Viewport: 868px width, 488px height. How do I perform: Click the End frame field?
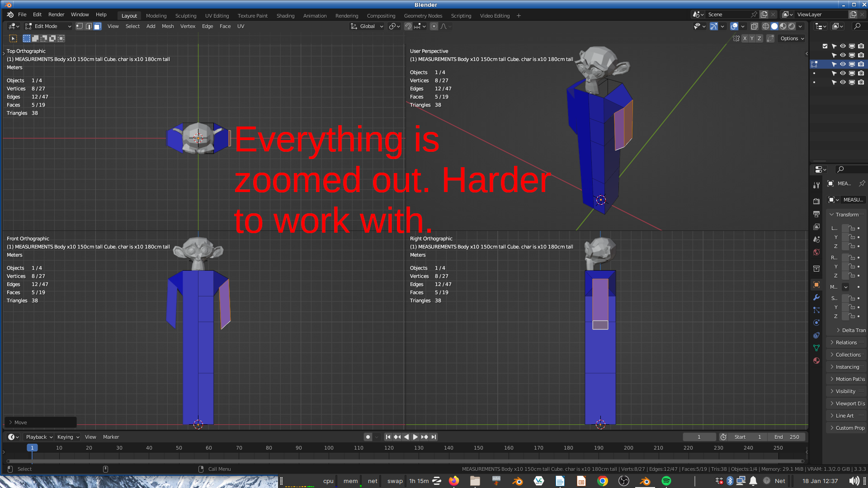pyautogui.click(x=787, y=437)
